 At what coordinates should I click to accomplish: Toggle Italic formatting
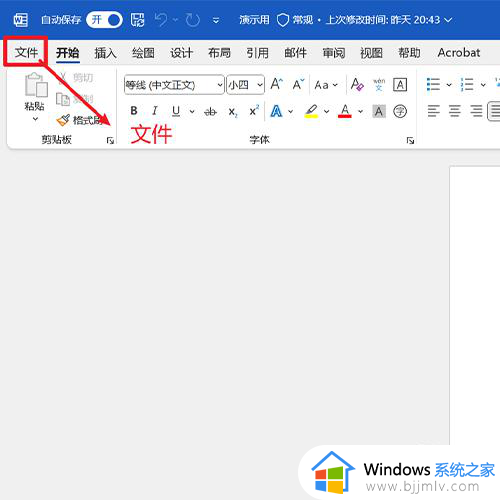click(155, 111)
